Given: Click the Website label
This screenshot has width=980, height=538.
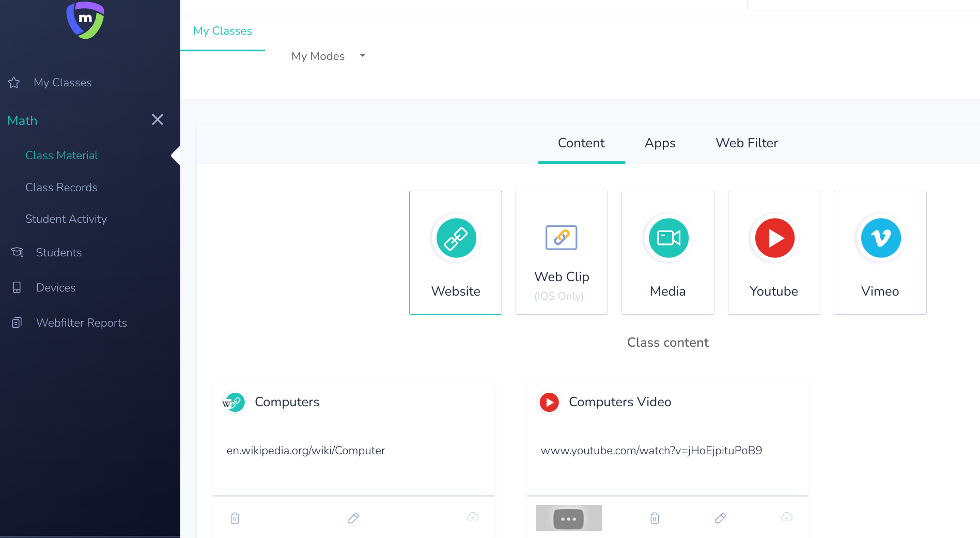Looking at the screenshot, I should tap(456, 291).
